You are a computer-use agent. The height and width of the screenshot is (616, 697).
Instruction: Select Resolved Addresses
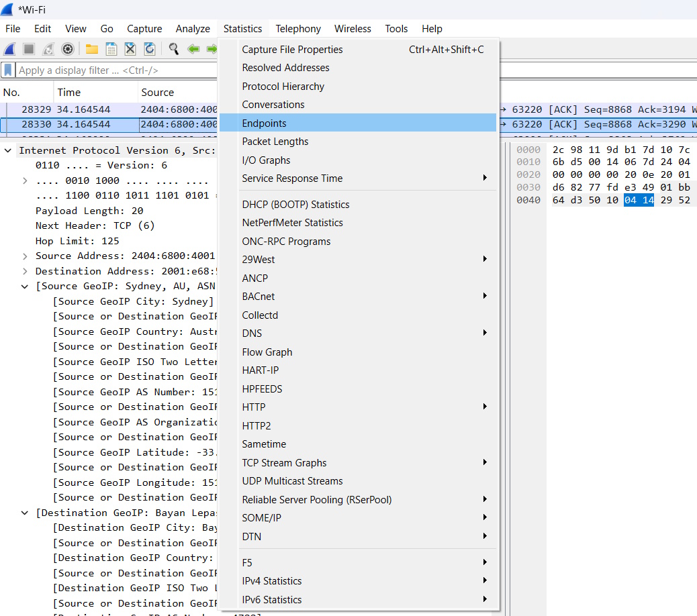pos(358,68)
